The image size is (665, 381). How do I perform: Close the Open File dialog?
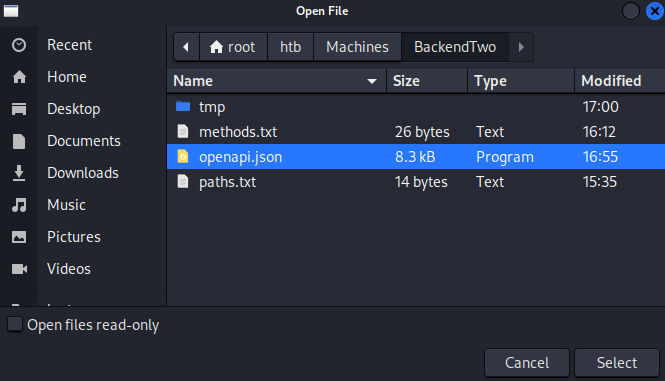tap(655, 11)
